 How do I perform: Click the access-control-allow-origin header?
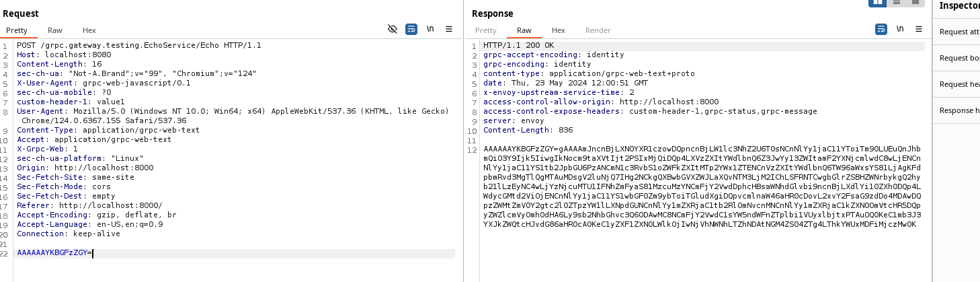click(x=601, y=102)
